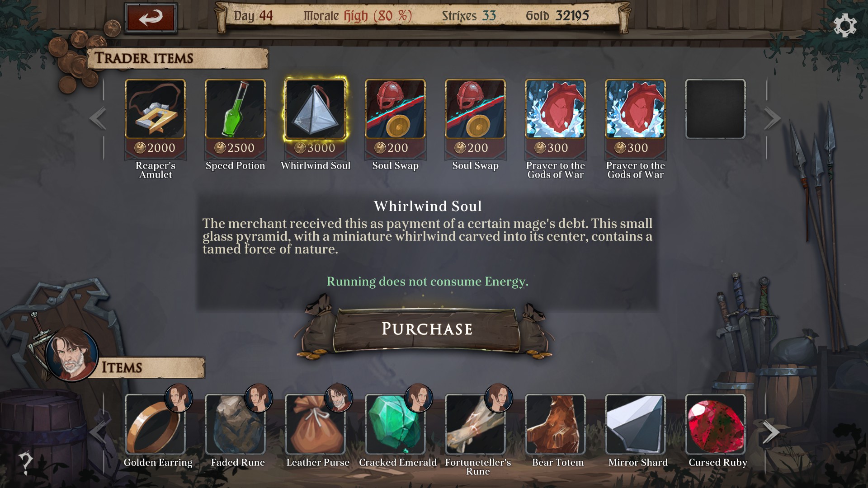Select the Mirror Shard item
868x488 pixels.
pyautogui.click(x=635, y=424)
